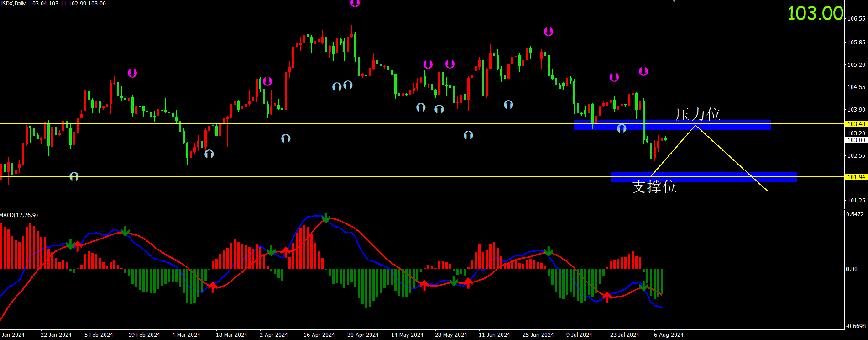
Task: Click the current-price 103.00 tag on the price axis
Action: (856, 140)
